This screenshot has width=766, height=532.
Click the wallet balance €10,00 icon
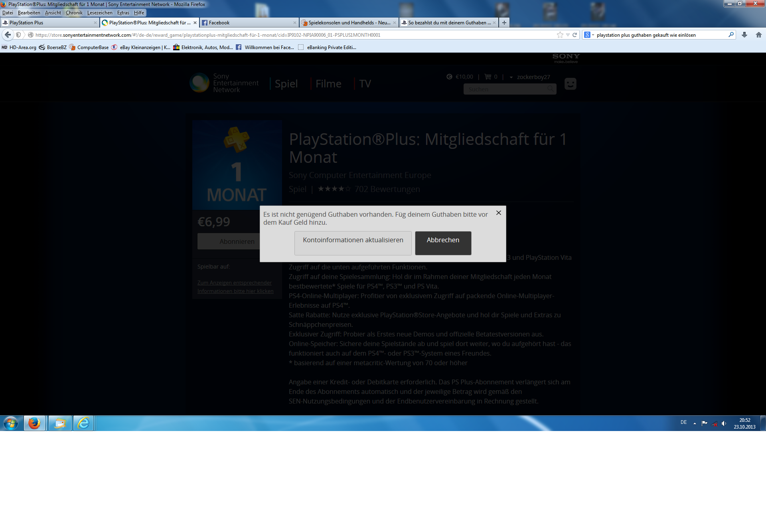click(x=449, y=77)
